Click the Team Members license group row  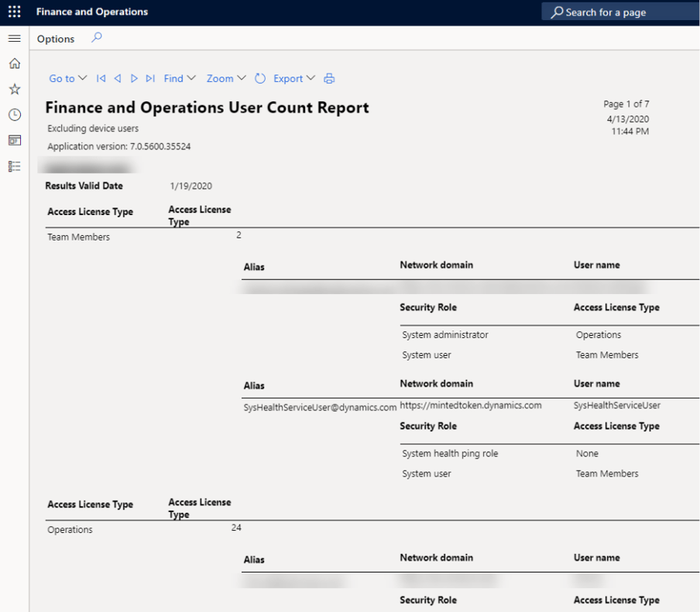[x=78, y=238]
